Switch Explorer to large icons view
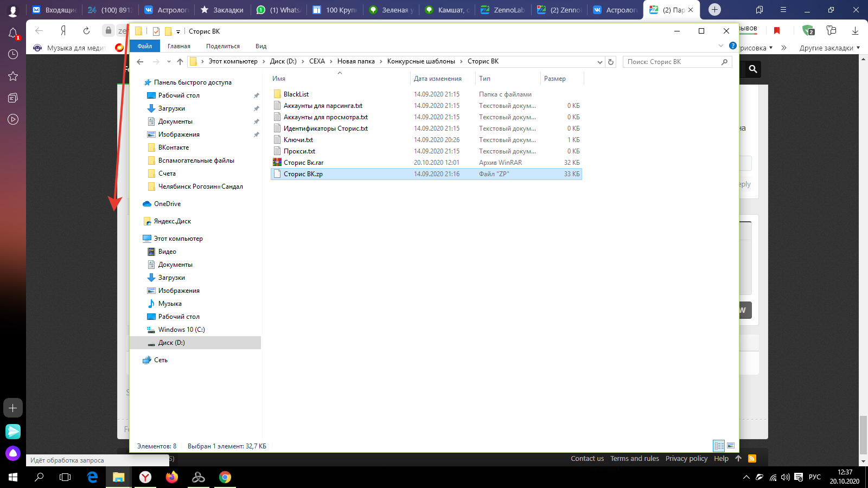Viewport: 868px width, 488px height. coord(731,446)
